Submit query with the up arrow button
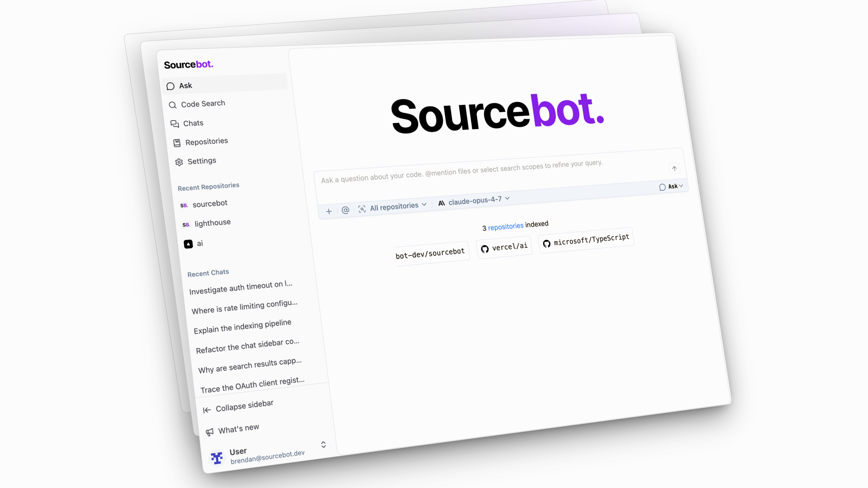Viewport: 868px width, 488px height. coord(674,168)
